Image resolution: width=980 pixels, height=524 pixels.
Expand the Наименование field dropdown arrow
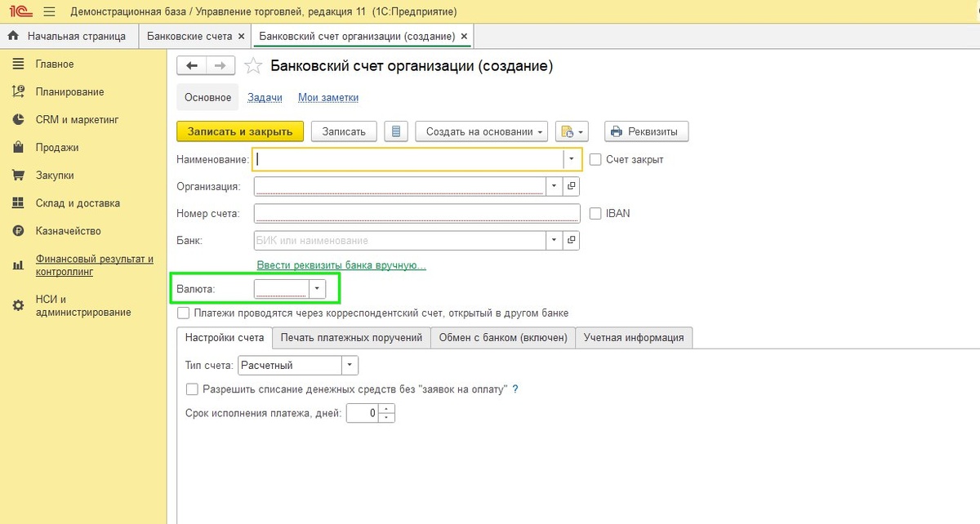pos(572,159)
